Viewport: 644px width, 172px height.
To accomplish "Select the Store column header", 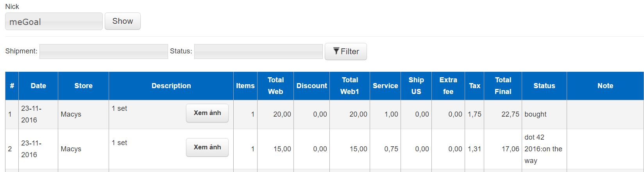I will [83, 86].
